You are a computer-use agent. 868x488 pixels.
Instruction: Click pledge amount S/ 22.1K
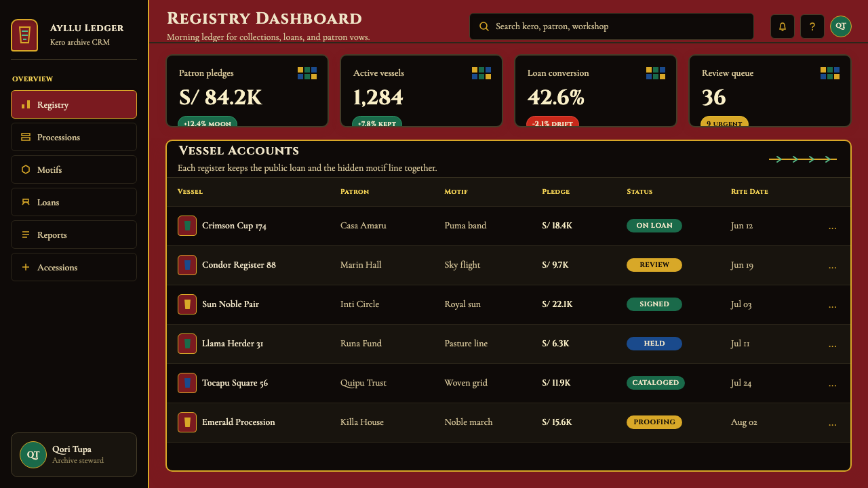click(557, 304)
